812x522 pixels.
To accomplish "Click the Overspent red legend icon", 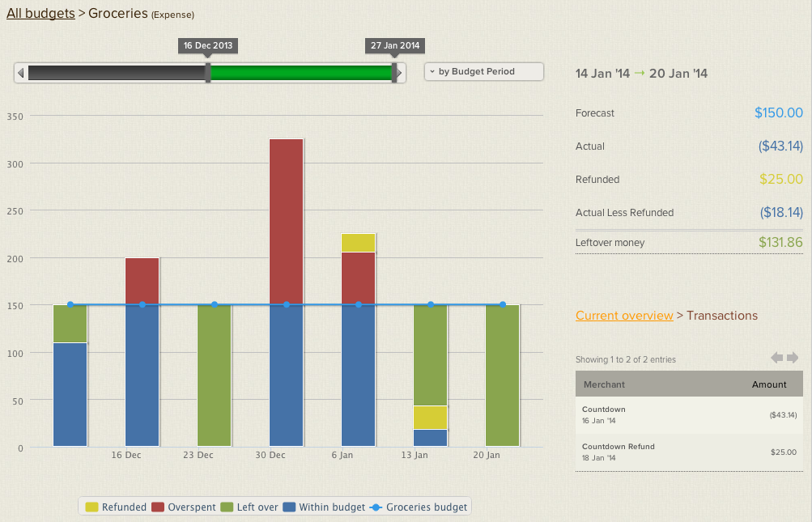I will (157, 507).
